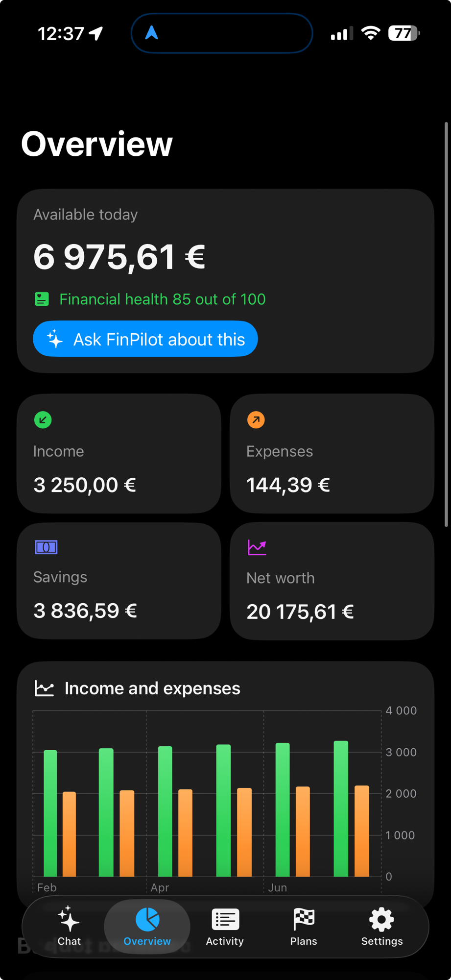Go to Plans checkered flag icon

(304, 919)
